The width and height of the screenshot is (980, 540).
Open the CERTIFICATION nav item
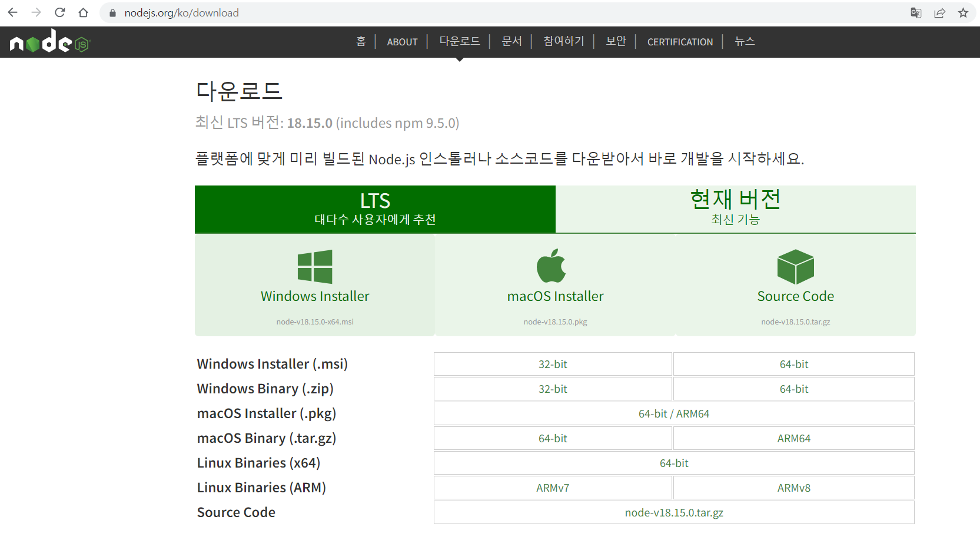(680, 42)
